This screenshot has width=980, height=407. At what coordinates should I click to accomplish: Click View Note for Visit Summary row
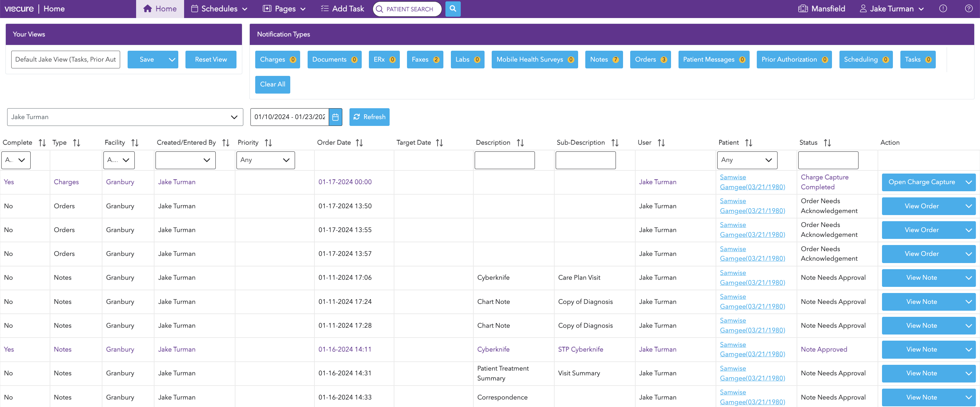coord(921,374)
